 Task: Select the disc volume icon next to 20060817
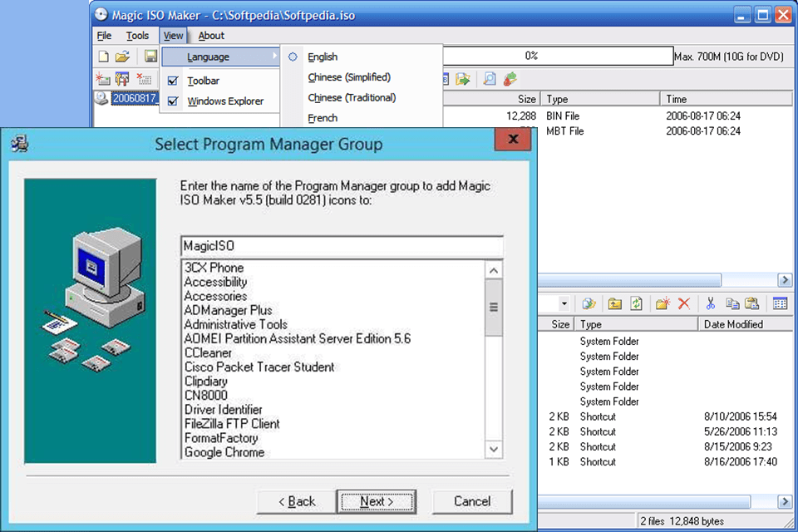pyautogui.click(x=101, y=98)
